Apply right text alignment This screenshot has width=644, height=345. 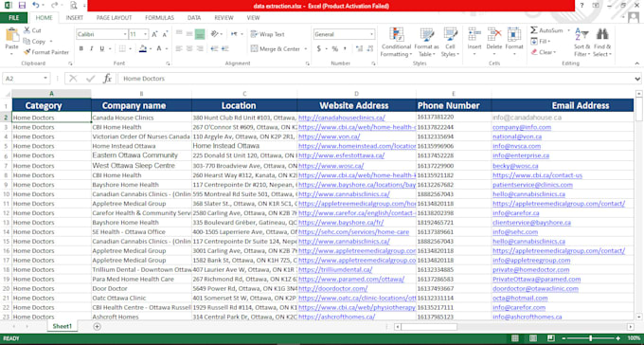tap(200, 48)
